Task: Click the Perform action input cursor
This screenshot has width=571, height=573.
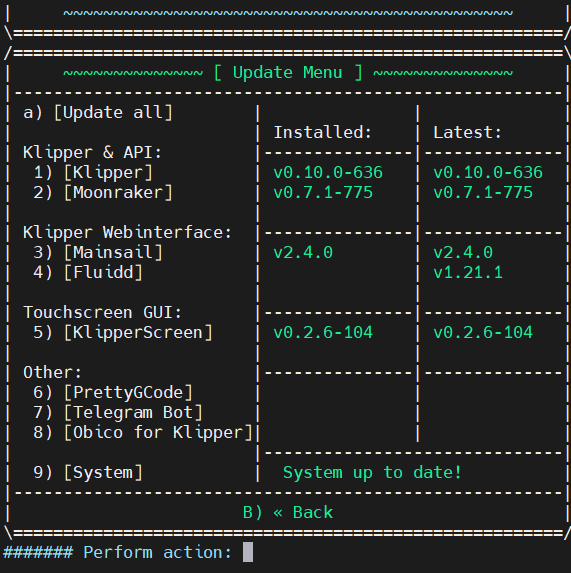Action: 248,552
